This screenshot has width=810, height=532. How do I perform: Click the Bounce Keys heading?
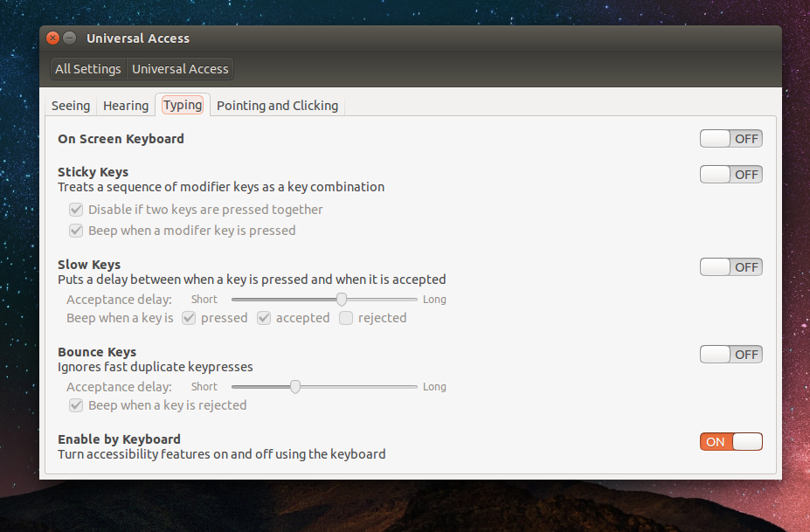point(97,352)
